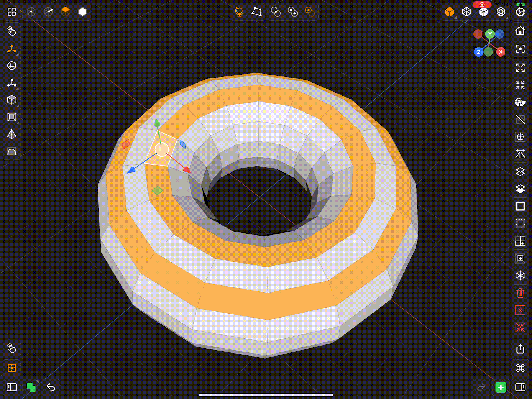Screen dimensions: 532x399
Task: Click the orange crosshair square icon
Action: click(12, 368)
